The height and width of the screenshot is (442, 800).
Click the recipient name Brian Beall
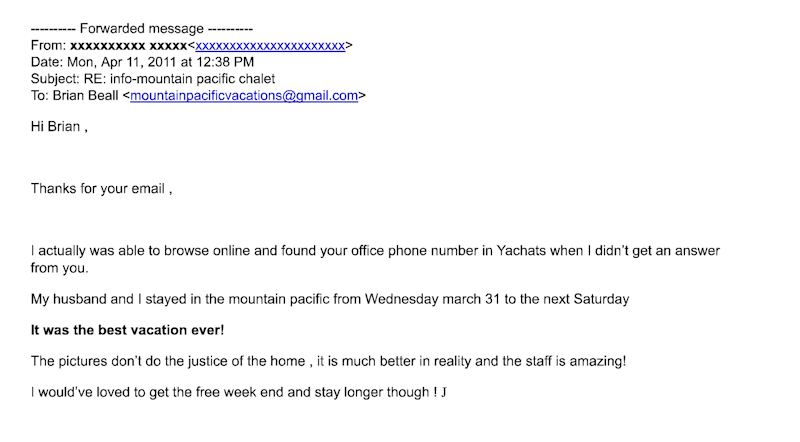[83, 96]
